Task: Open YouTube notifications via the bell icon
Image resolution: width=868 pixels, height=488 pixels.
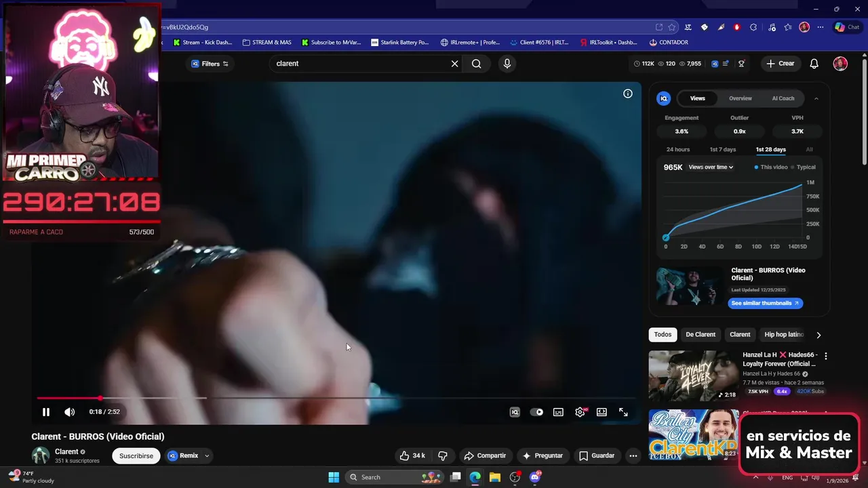Action: (x=814, y=64)
